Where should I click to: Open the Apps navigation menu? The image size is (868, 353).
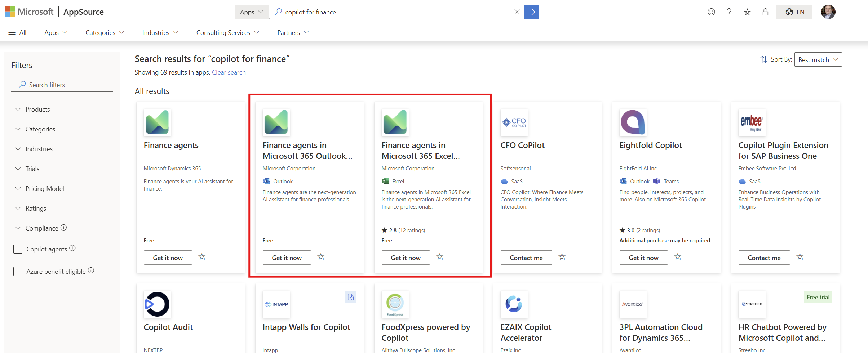(56, 32)
